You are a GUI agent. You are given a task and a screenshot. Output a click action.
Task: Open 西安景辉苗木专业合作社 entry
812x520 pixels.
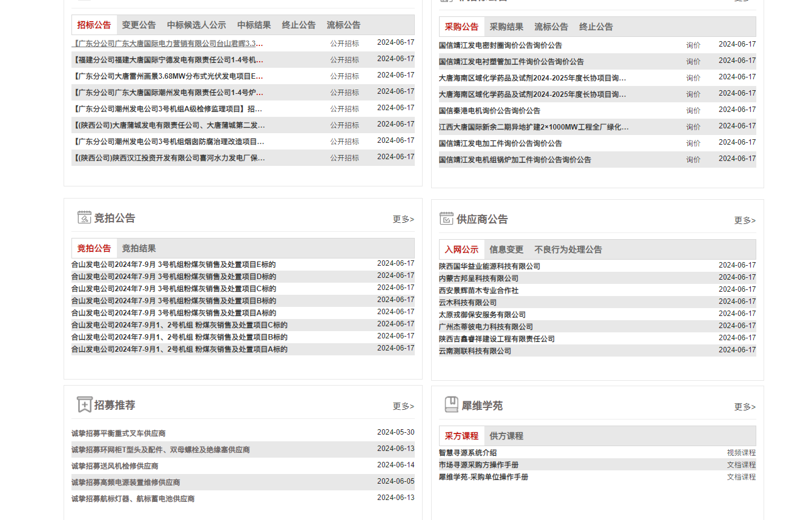tap(479, 291)
